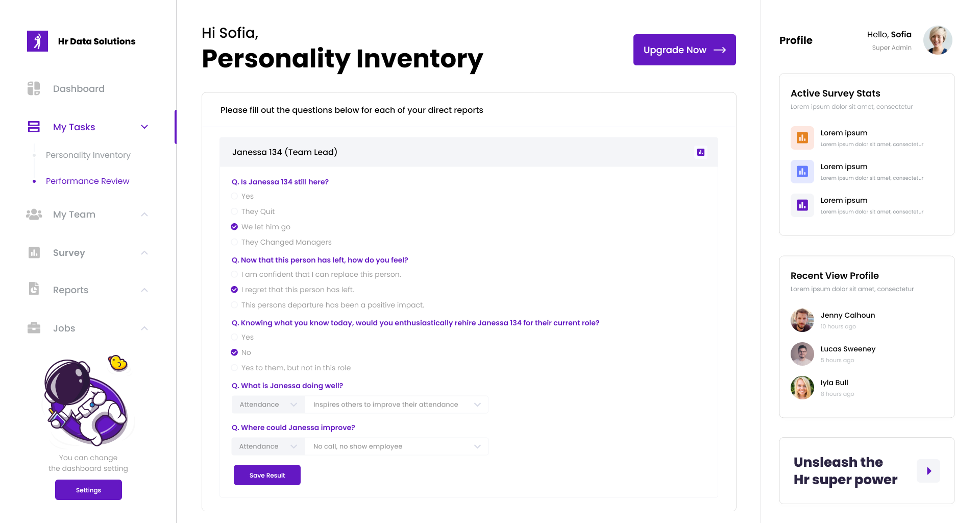Screen dimensions: 980x523
Task: Click the chart icon in Janessa 134 header
Action: pyautogui.click(x=701, y=152)
